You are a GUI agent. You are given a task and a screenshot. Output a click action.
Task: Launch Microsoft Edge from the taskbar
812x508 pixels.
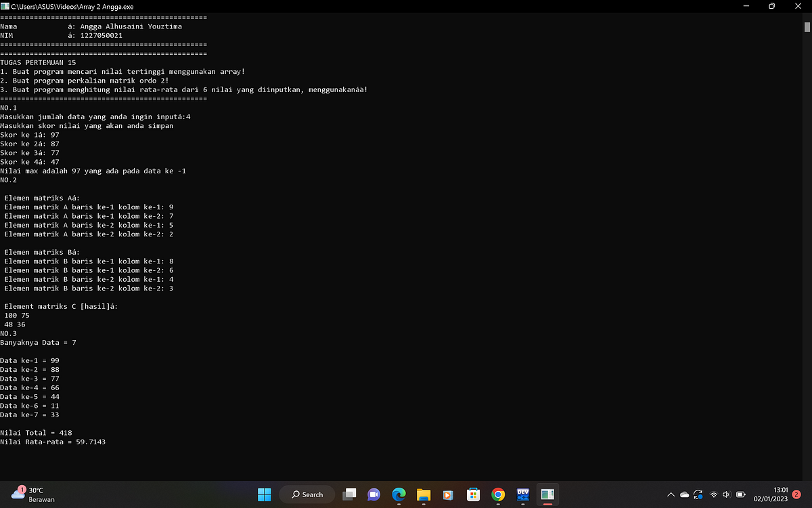399,494
